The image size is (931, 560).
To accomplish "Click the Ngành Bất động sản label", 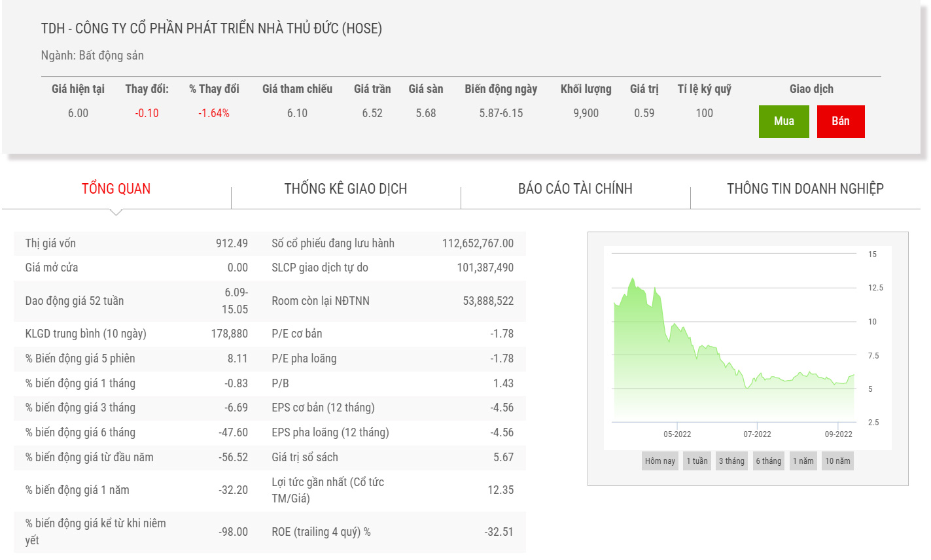I will 92,56.
